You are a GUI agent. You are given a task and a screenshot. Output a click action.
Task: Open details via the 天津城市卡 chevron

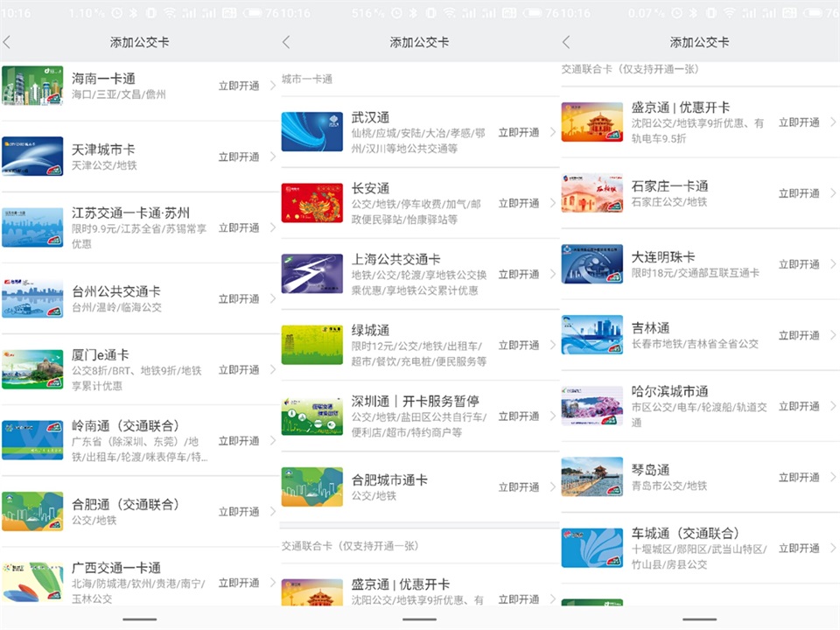(273, 157)
